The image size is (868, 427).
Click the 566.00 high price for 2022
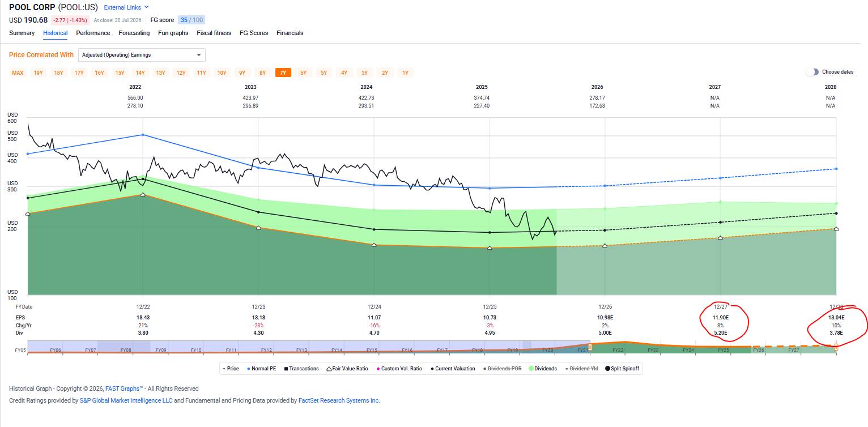135,98
